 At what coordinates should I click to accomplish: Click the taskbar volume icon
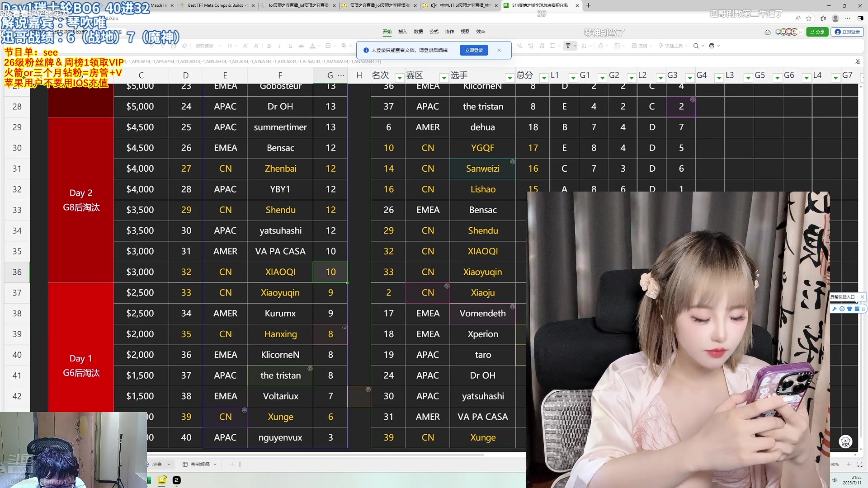point(835,480)
